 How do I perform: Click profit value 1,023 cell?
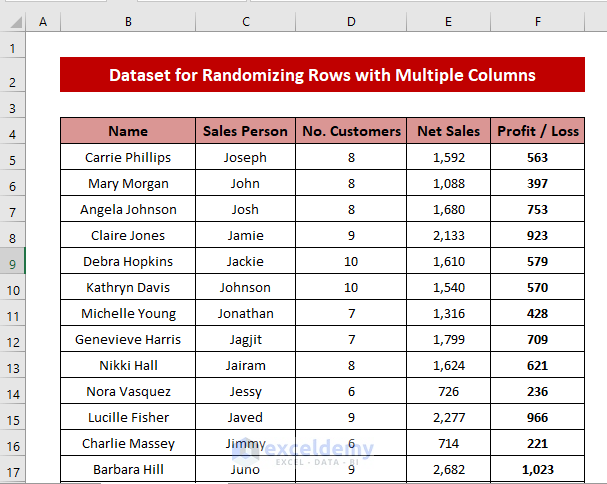537,469
